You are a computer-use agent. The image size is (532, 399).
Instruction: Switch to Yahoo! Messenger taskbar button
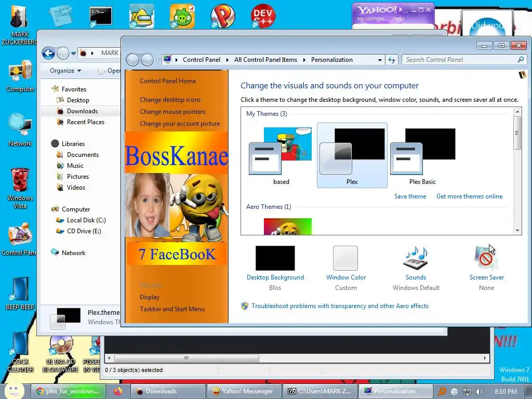click(x=244, y=391)
